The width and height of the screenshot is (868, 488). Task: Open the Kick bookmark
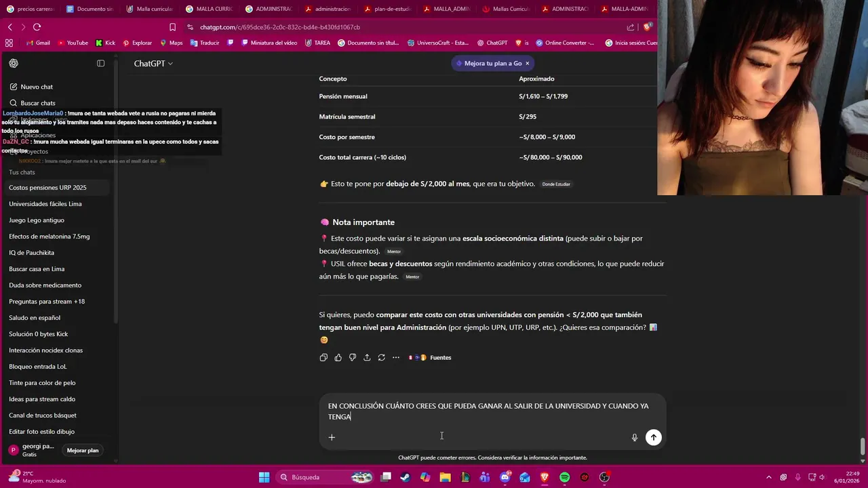point(105,43)
